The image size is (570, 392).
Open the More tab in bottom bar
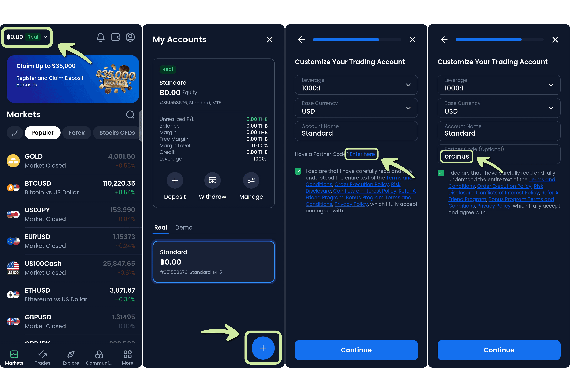(x=127, y=358)
